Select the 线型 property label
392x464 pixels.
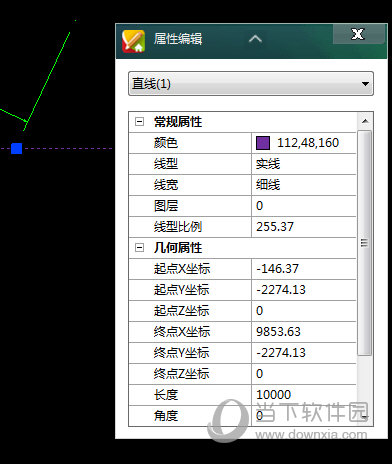166,164
